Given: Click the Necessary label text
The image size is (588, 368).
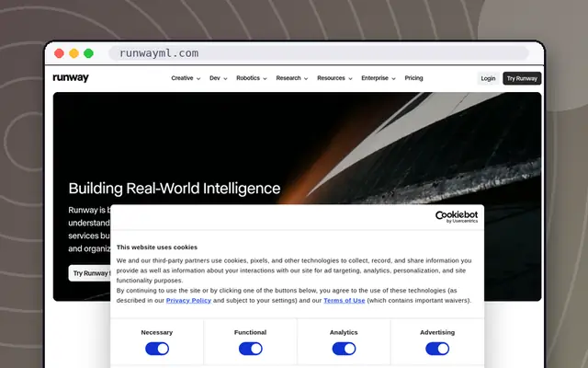Looking at the screenshot, I should coord(157,332).
